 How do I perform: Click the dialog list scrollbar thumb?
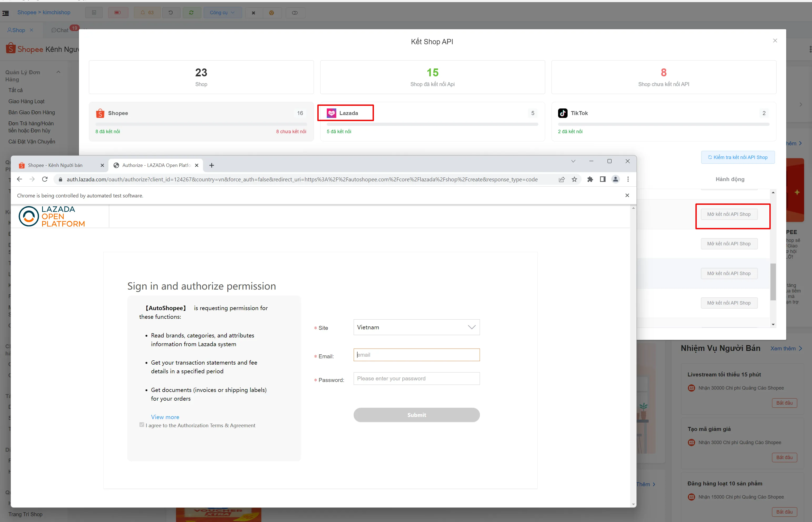773,282
